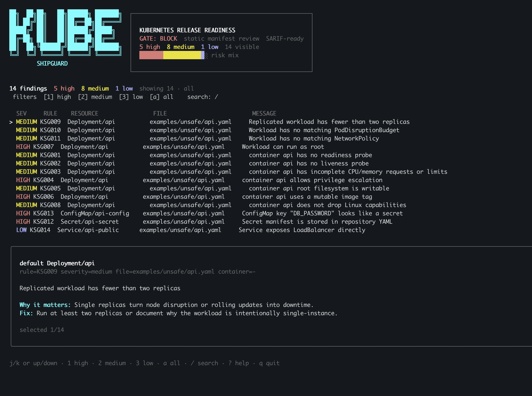Click '1 low' beside '14 findings'
This screenshot has height=396, width=532.
tap(124, 89)
